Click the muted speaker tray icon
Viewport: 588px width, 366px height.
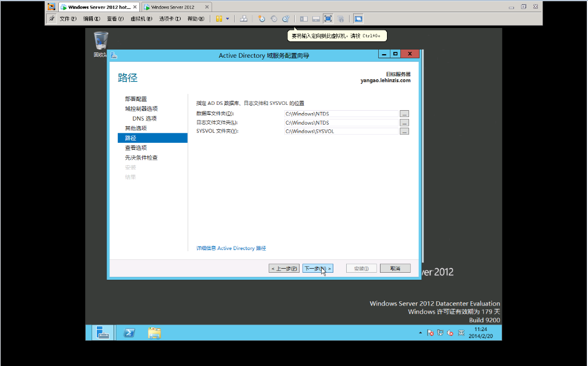(x=450, y=333)
